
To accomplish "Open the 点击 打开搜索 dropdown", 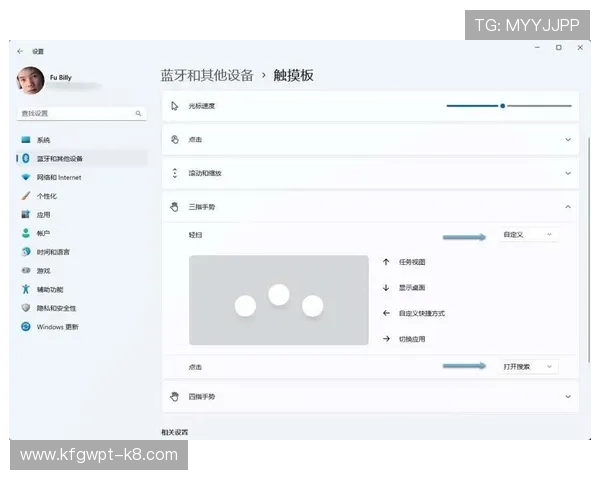I will (528, 367).
